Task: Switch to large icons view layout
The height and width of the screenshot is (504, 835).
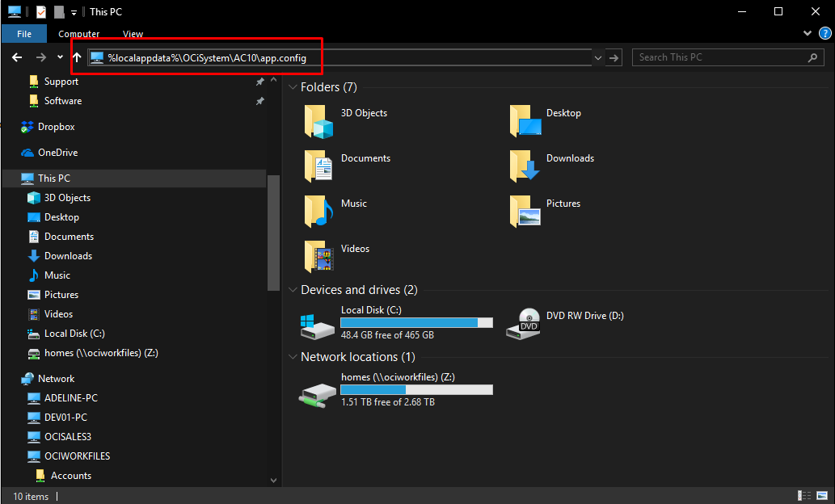Action: [822, 495]
